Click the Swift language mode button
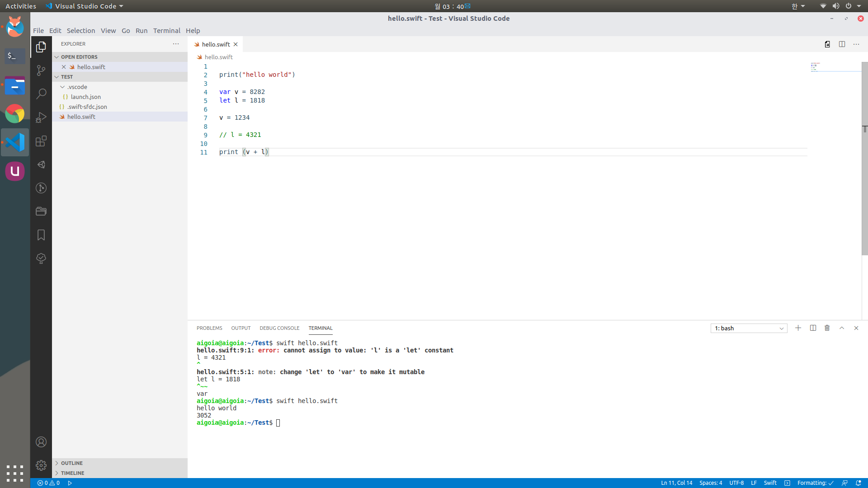This screenshot has height=488, width=868. click(770, 483)
